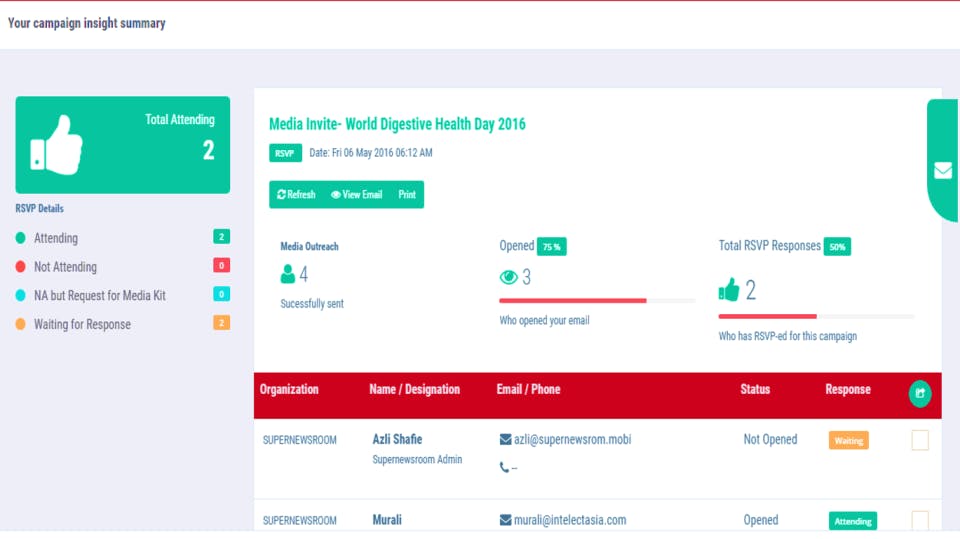960x539 pixels.
Task: Click the export icon in table header
Action: [x=920, y=393]
